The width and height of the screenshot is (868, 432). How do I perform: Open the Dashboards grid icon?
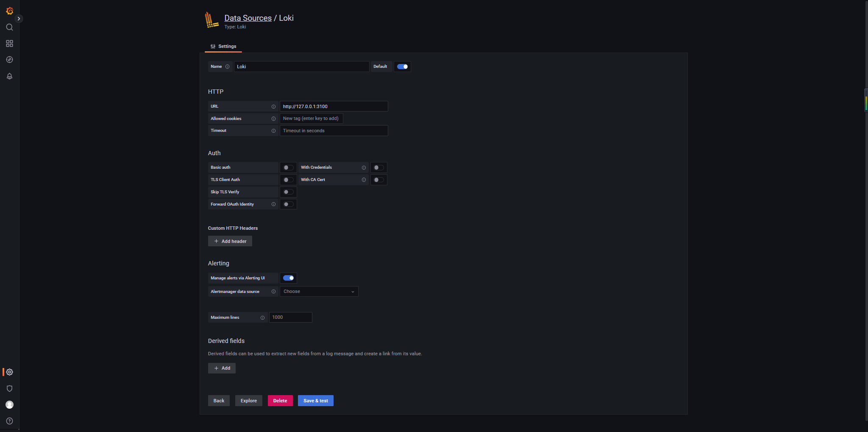(x=9, y=44)
